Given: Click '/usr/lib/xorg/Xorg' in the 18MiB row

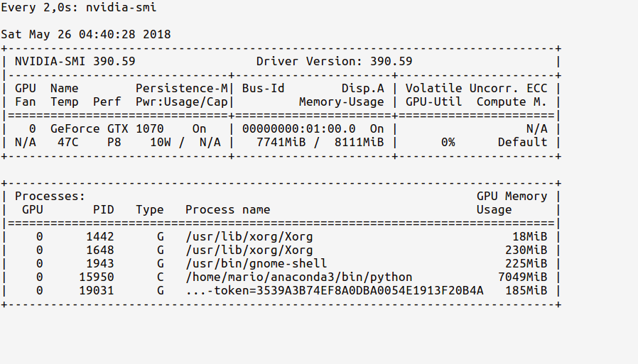Looking at the screenshot, I should (x=249, y=236).
